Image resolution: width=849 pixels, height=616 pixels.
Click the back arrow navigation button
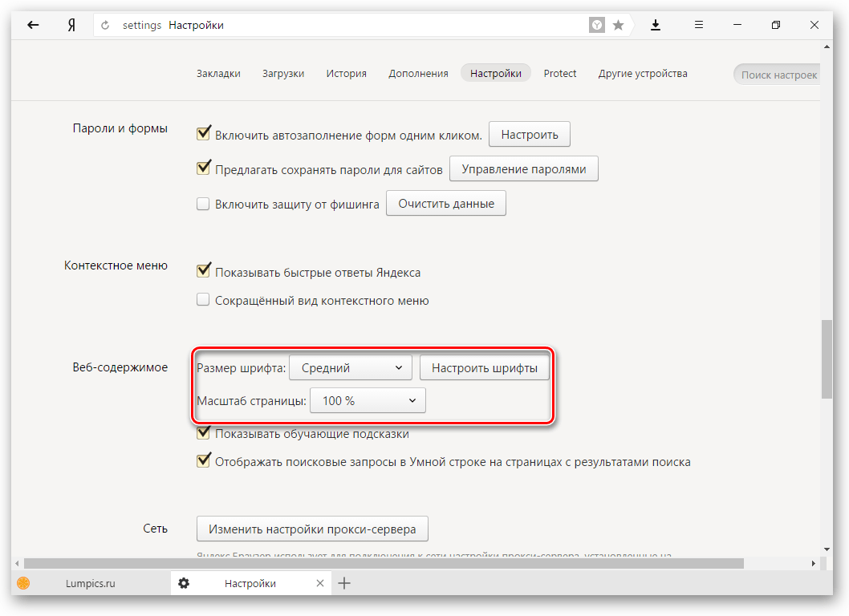33,26
